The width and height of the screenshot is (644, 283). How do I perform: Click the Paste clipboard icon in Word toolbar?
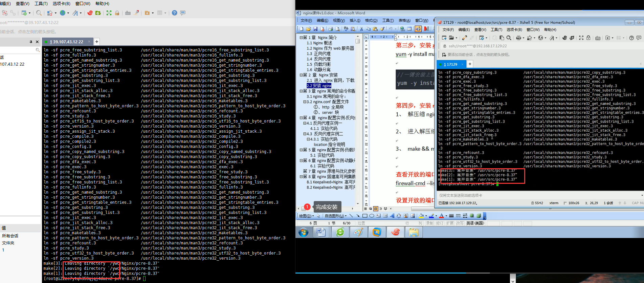375,29
